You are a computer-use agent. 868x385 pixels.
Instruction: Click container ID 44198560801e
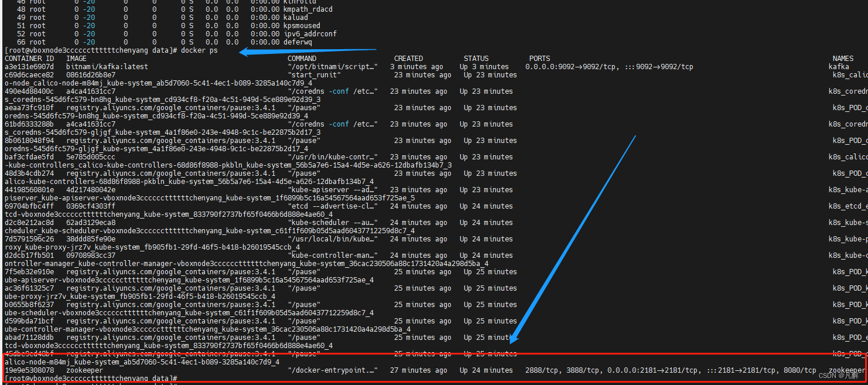coord(29,190)
